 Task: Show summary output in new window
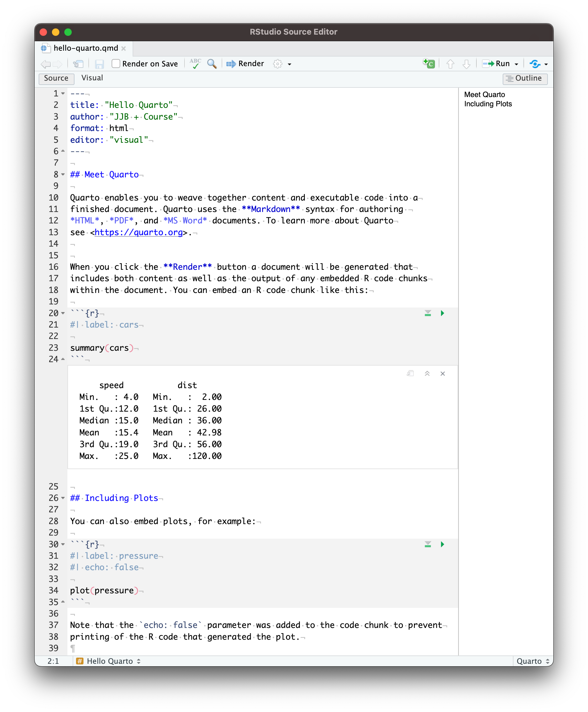(410, 373)
